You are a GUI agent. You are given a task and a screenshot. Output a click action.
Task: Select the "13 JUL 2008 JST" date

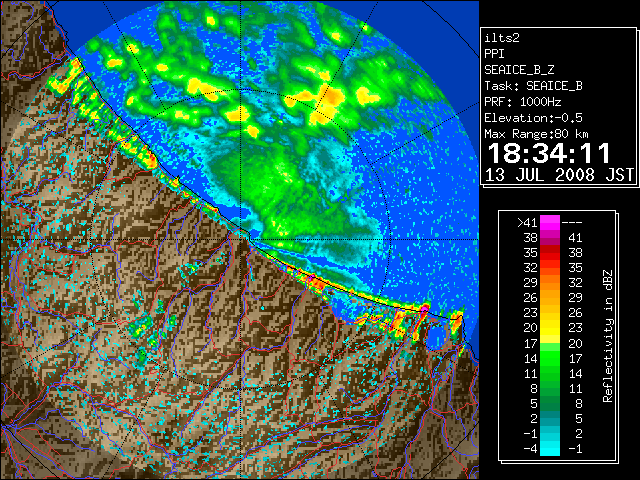559,175
